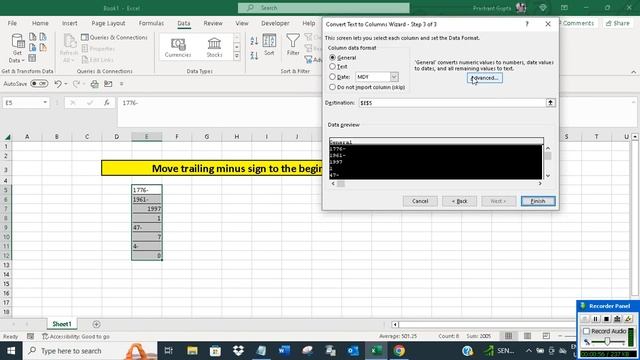640x360 pixels.
Task: Click the wizard Help question mark
Action: 527,24
